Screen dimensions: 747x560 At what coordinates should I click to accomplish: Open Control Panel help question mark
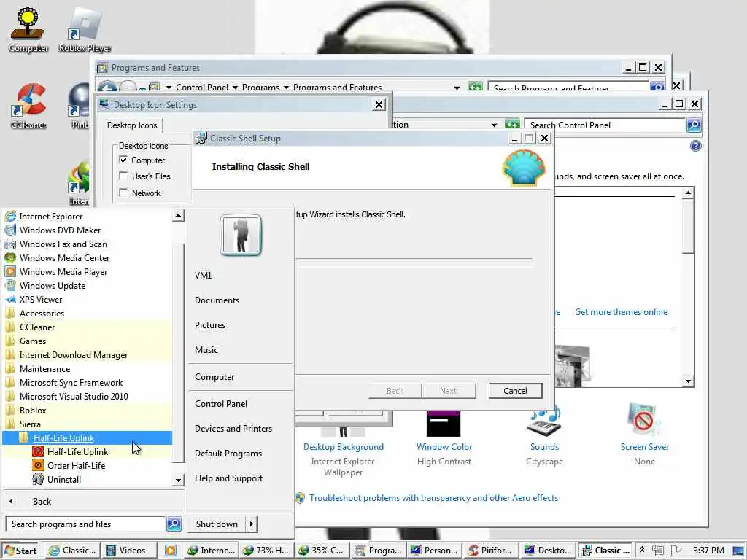695,146
